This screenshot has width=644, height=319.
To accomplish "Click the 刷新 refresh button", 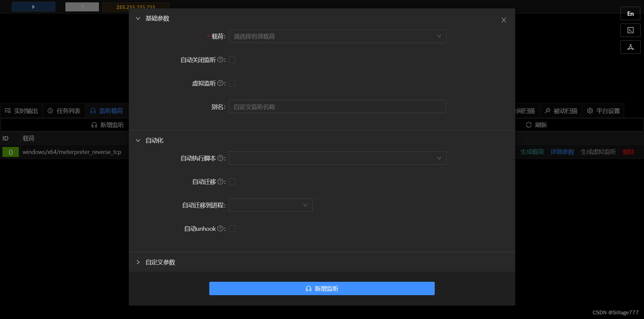I will pos(537,125).
